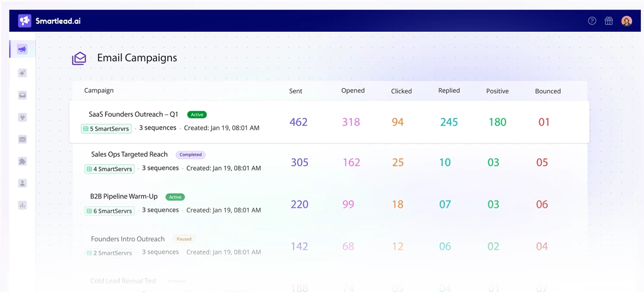
Task: Click the Email Campaigns page title
Action: [137, 58]
